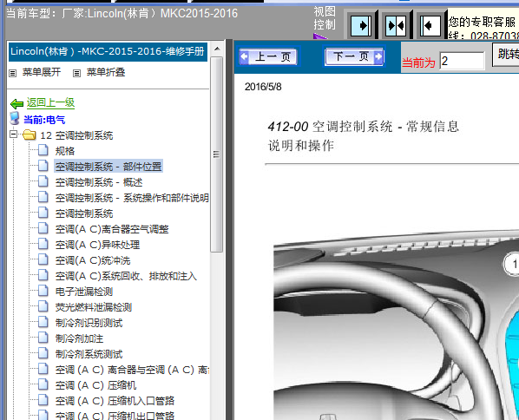
Task: Open 制冷剂识别测试
Action: point(89,323)
